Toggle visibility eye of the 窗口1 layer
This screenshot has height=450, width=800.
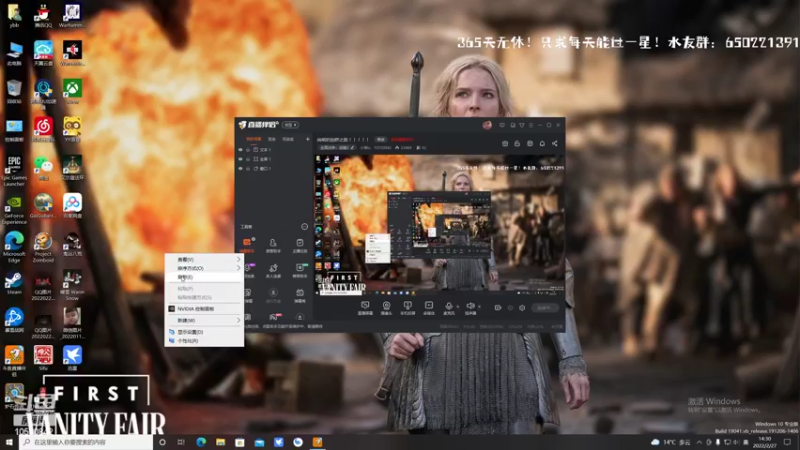240,168
